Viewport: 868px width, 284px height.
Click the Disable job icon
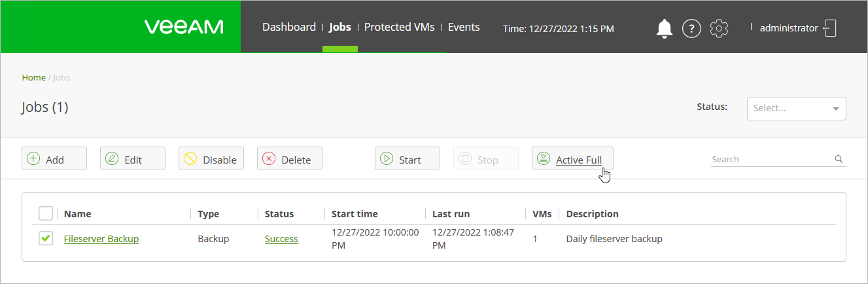point(190,158)
